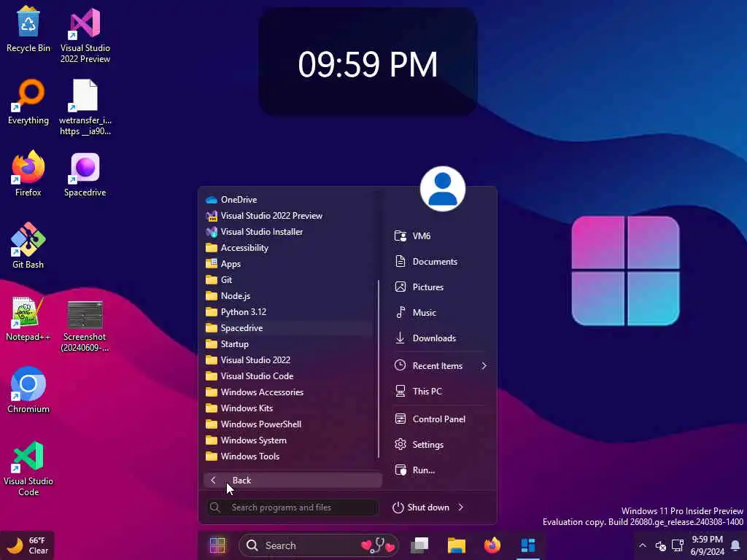This screenshot has width=747, height=560.
Task: Expand the Node.js folder
Action: pyautogui.click(x=289, y=296)
